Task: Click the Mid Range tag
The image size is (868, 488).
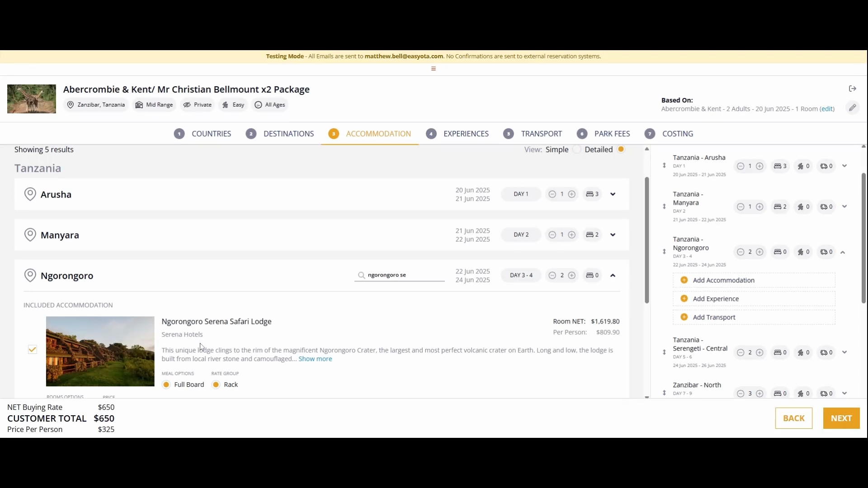Action: tap(155, 105)
